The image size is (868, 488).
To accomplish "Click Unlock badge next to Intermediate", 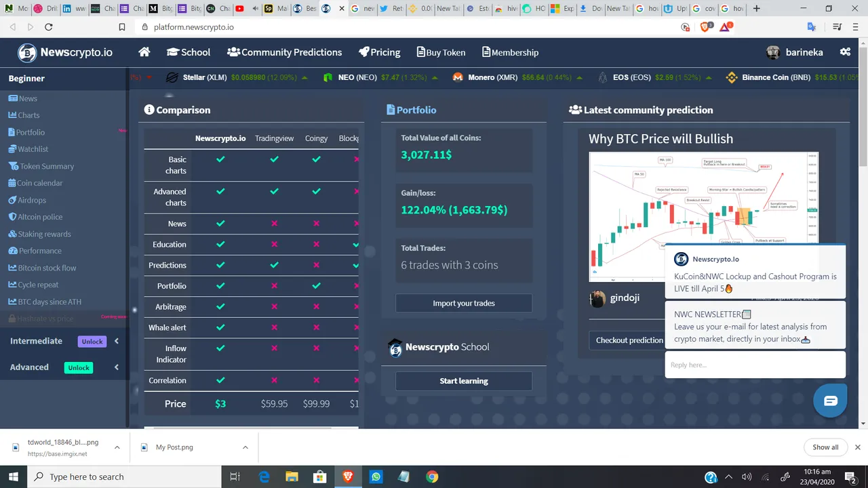I will coord(92,342).
